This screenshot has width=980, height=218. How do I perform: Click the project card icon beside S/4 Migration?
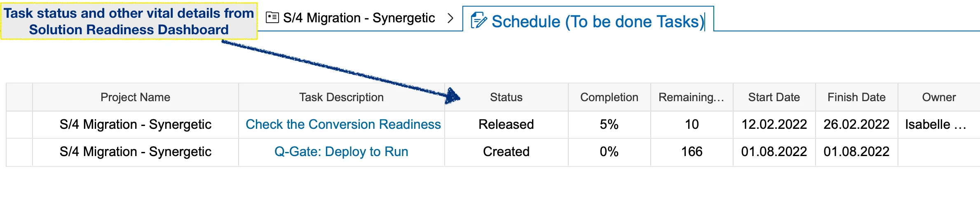point(272,18)
